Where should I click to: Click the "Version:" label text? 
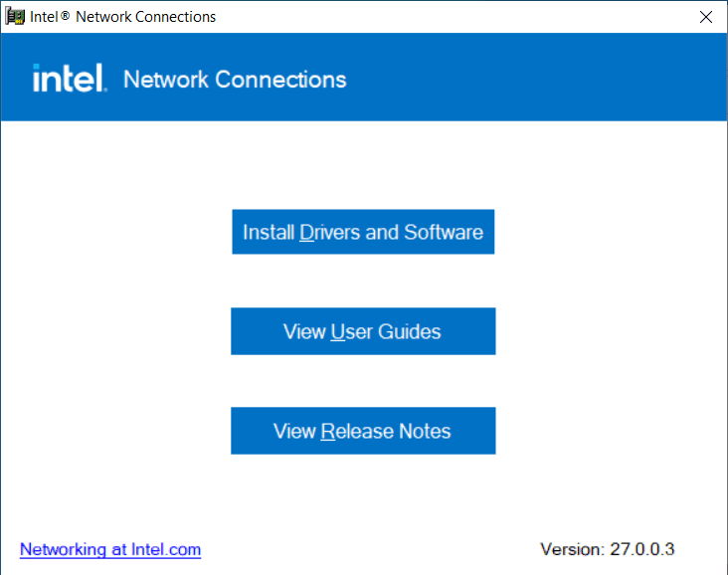point(571,549)
